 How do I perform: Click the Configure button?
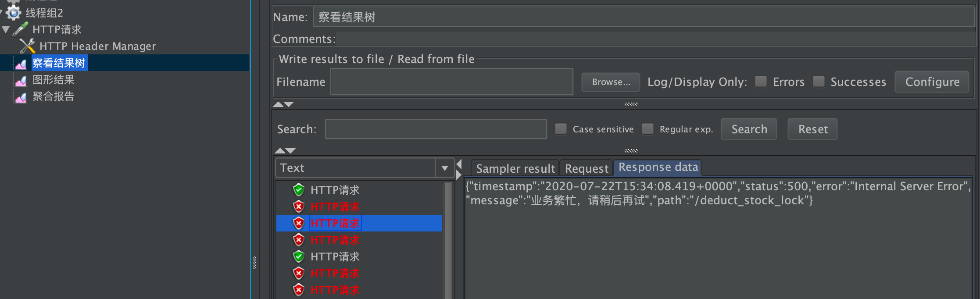point(932,82)
